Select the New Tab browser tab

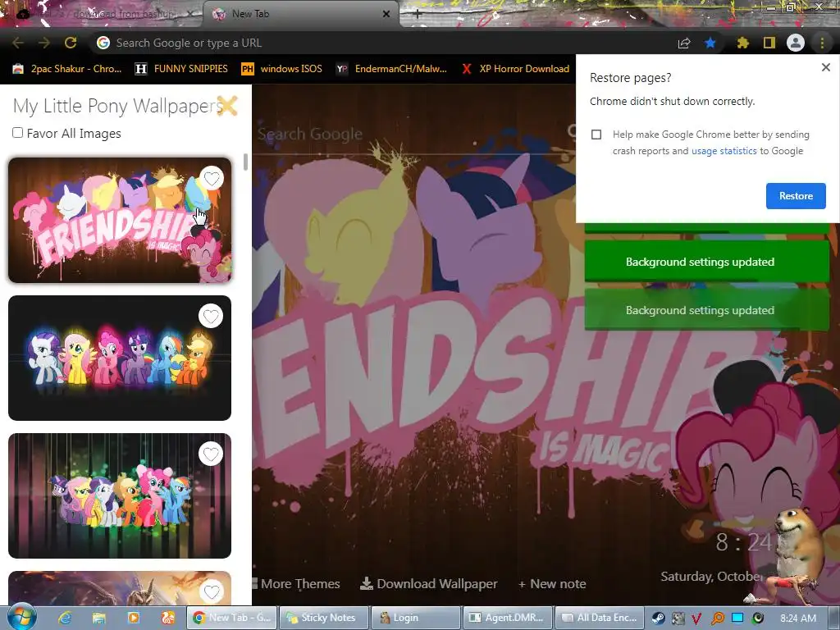click(301, 14)
